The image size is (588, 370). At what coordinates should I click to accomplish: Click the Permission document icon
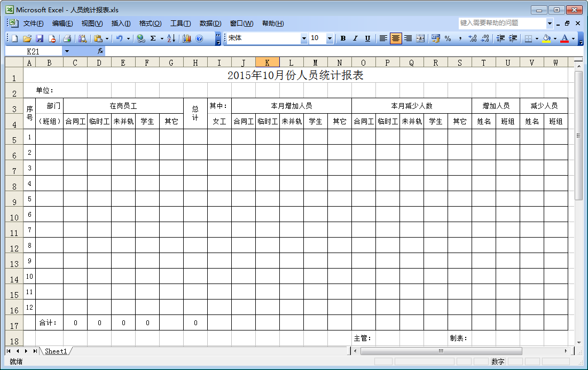[52, 38]
